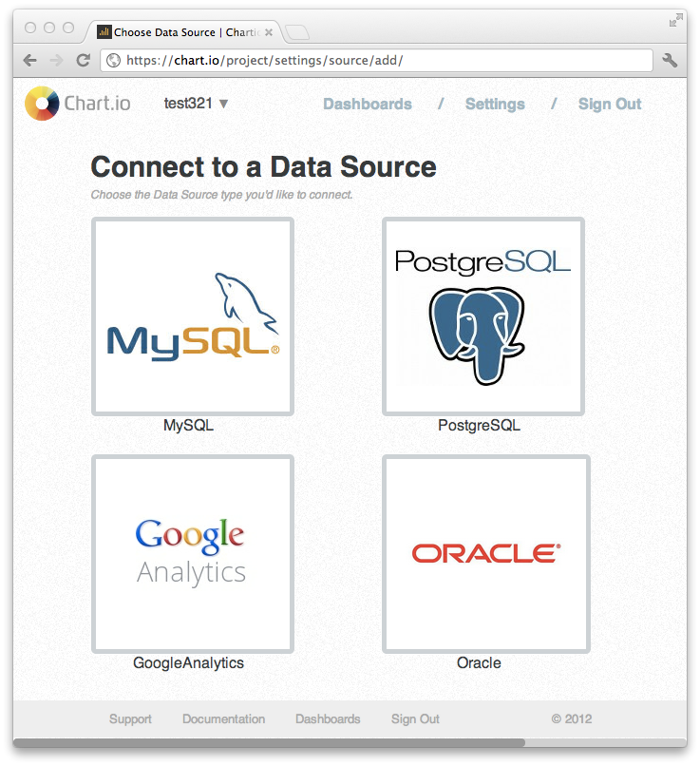
Task: Open Settings in the top navigation
Action: coord(495,104)
